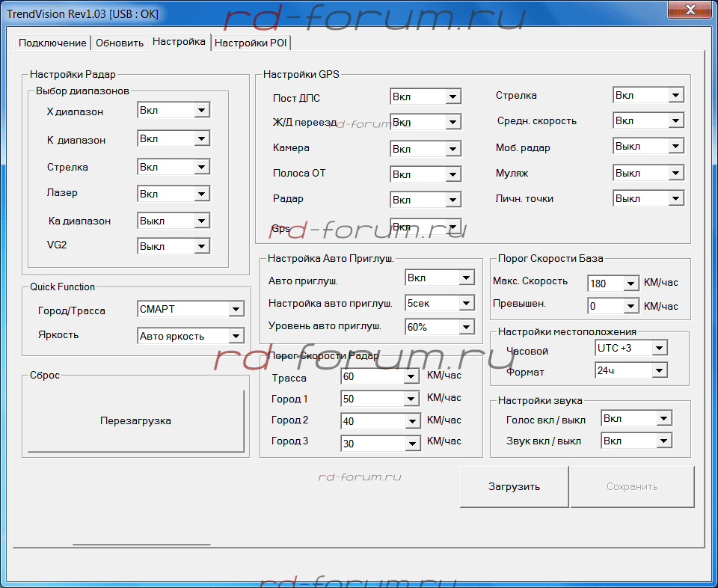Click the greyed-out Сохранить button
This screenshot has height=588, width=718.
[633, 487]
